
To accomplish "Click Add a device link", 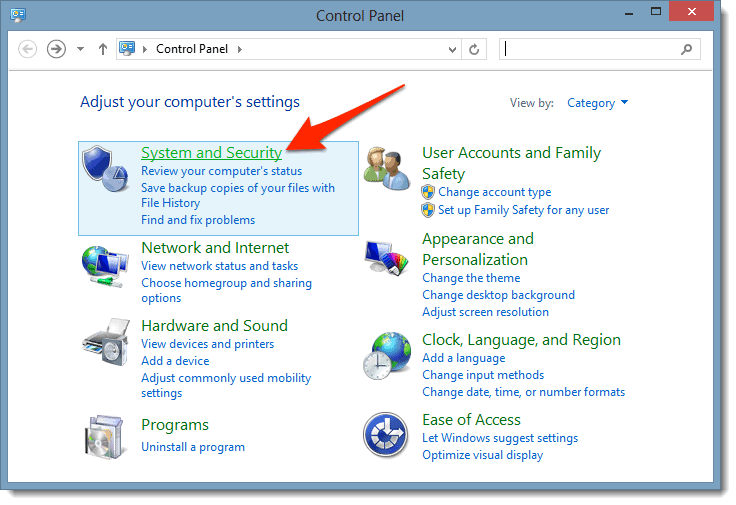I will pyautogui.click(x=175, y=360).
